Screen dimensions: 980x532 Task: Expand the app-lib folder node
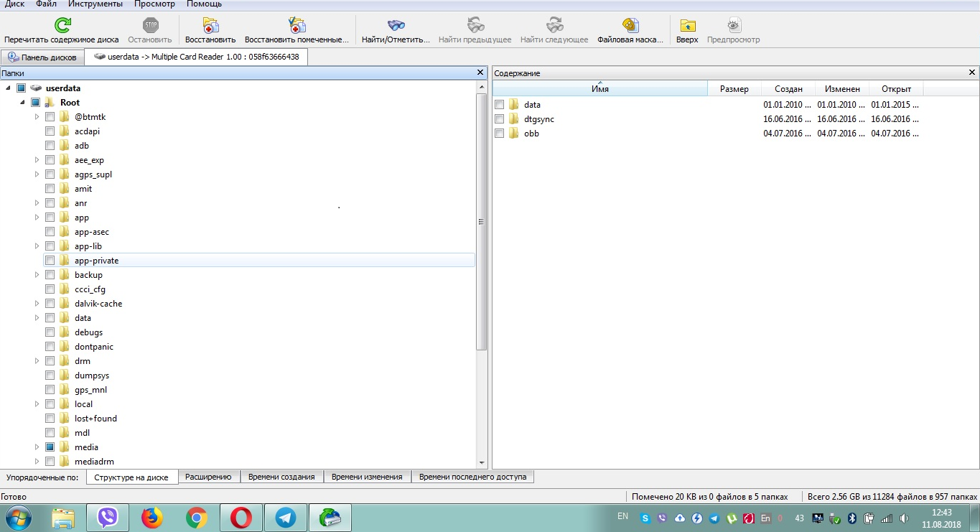(37, 246)
